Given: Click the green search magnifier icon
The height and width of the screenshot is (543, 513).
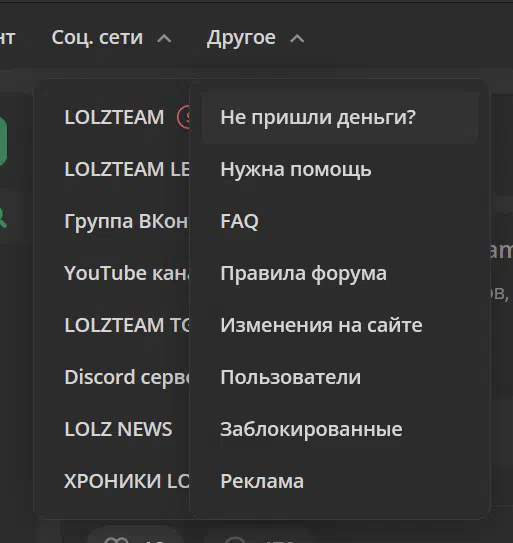Looking at the screenshot, I should pos(2,217).
